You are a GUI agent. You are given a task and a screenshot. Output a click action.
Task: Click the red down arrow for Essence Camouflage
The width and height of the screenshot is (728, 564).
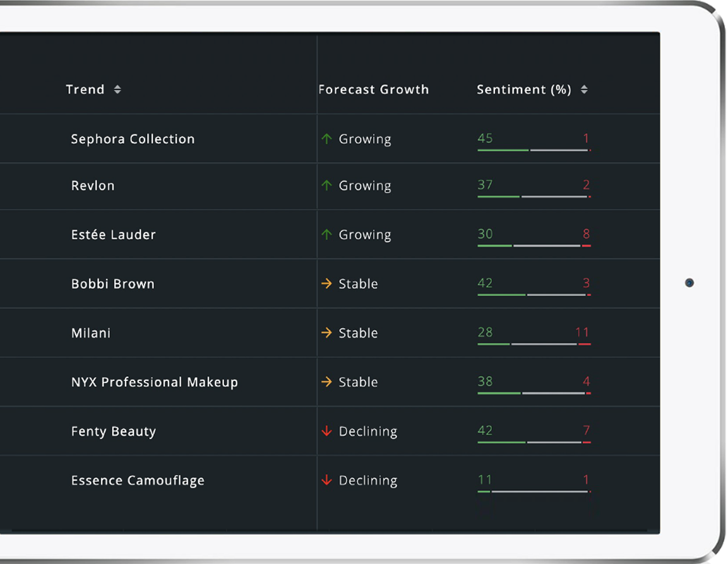coord(326,481)
